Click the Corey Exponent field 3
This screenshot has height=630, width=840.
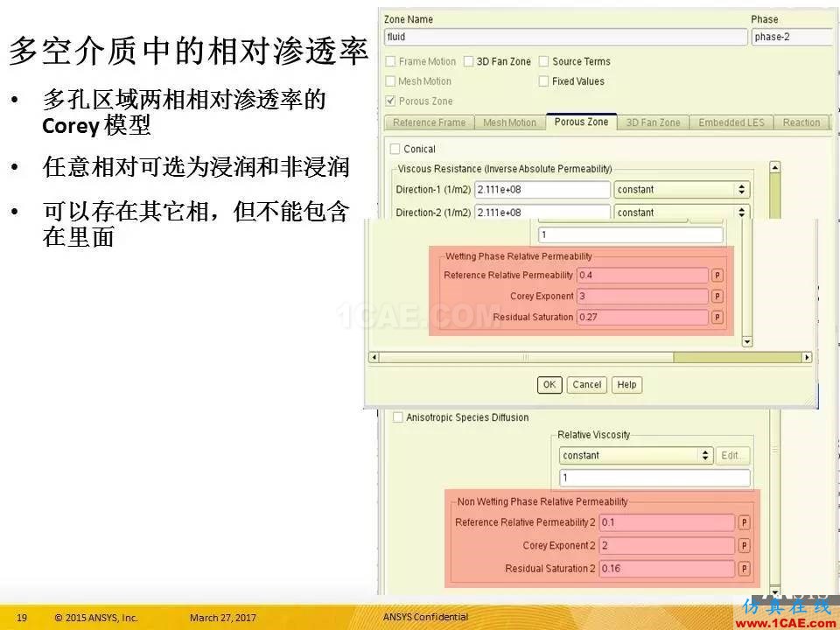click(642, 297)
